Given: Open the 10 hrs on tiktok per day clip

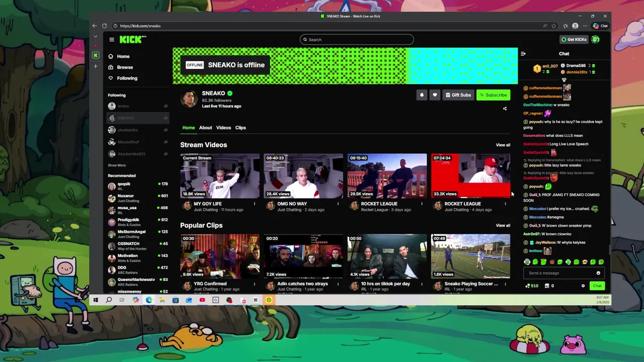Looking at the screenshot, I should pos(387,256).
